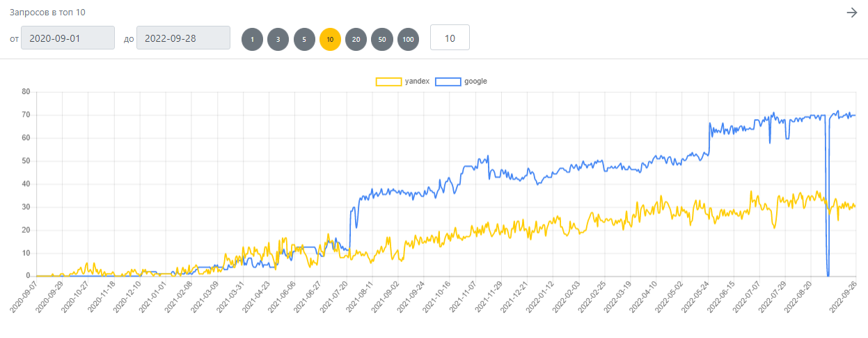
Task: Switch to the top 100 filter
Action: point(408,39)
